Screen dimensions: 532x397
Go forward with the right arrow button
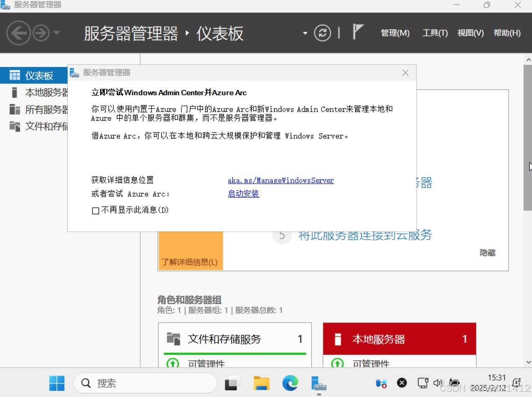(x=41, y=33)
